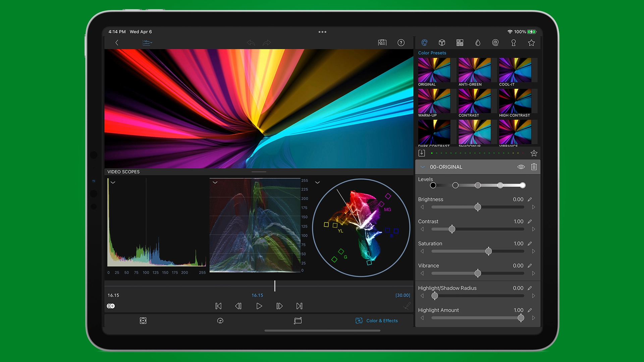Open the vectorscope dropdown chevron
644x362 pixels.
point(317,183)
